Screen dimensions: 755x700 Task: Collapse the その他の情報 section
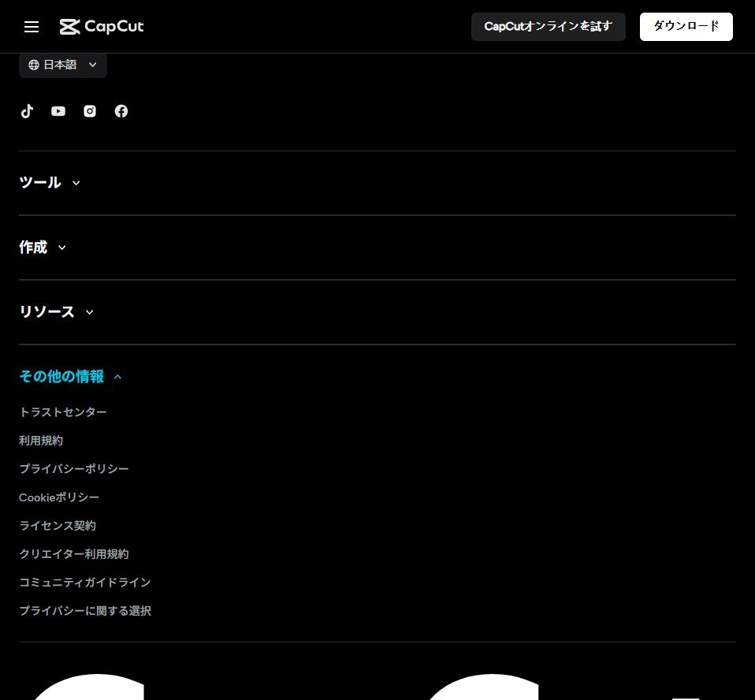tap(70, 376)
